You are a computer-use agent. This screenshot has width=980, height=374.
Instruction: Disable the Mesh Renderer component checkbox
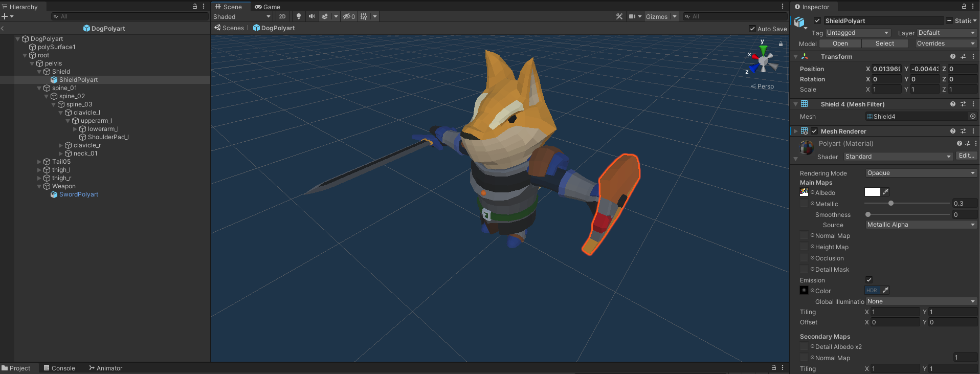click(814, 131)
